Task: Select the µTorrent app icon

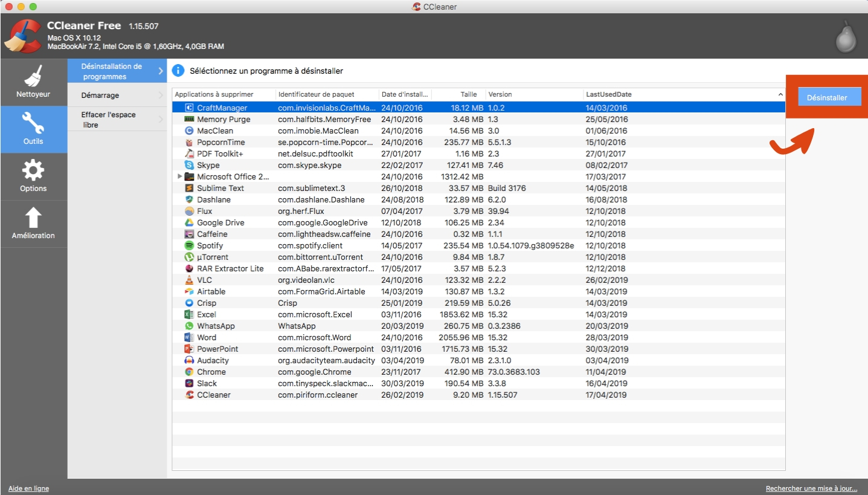Action: click(x=188, y=257)
